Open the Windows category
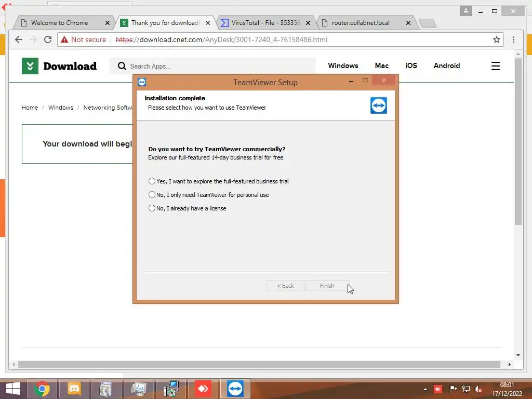 point(343,65)
